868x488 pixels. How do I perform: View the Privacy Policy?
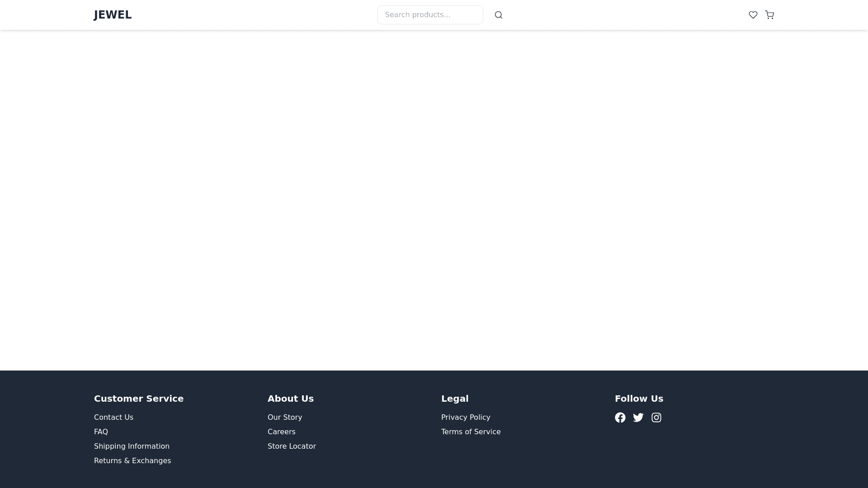pos(466,417)
